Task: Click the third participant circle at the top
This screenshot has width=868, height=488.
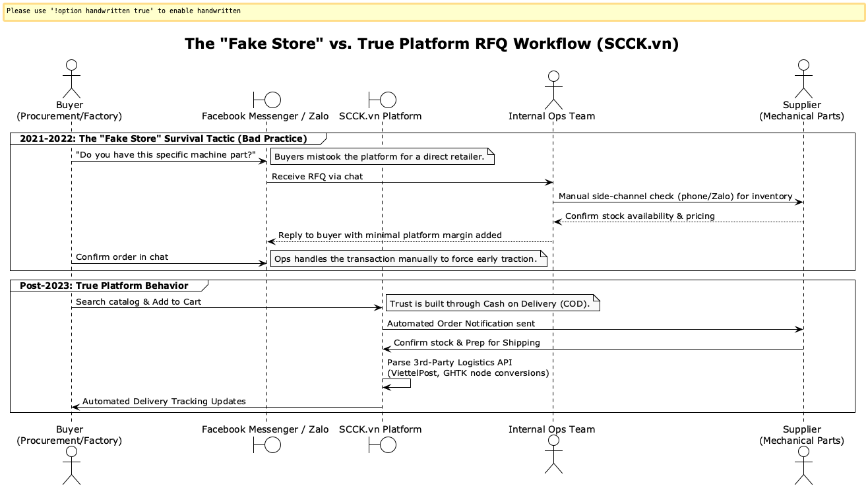Action: 388,100
